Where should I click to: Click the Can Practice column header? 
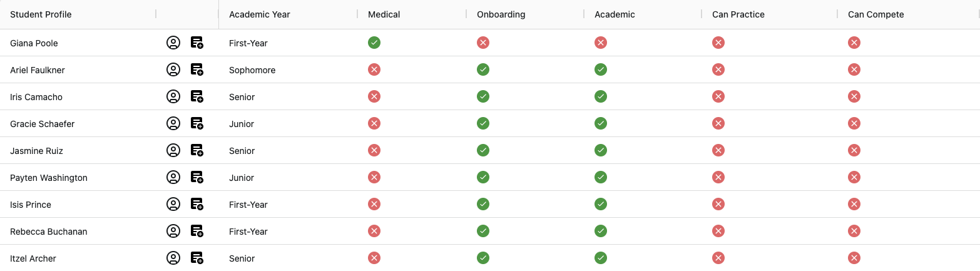(x=738, y=14)
